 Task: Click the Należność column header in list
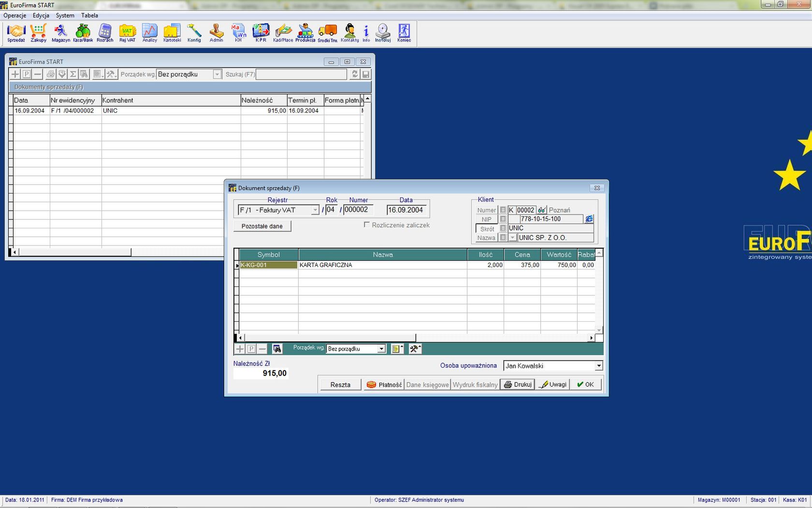coord(264,100)
